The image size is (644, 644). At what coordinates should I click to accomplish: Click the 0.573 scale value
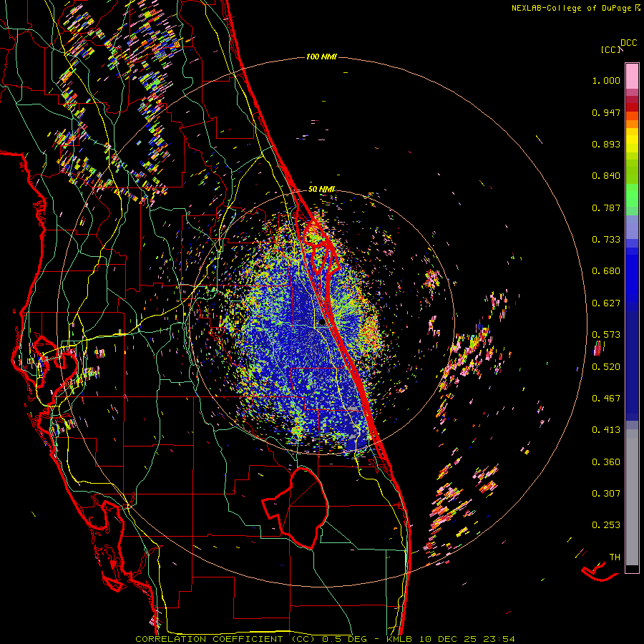click(x=606, y=335)
